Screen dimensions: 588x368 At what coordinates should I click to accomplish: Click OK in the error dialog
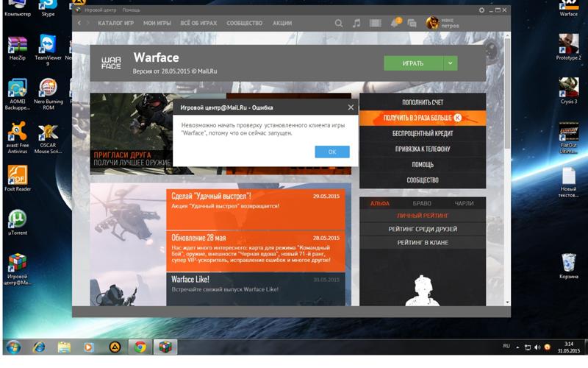click(x=332, y=152)
